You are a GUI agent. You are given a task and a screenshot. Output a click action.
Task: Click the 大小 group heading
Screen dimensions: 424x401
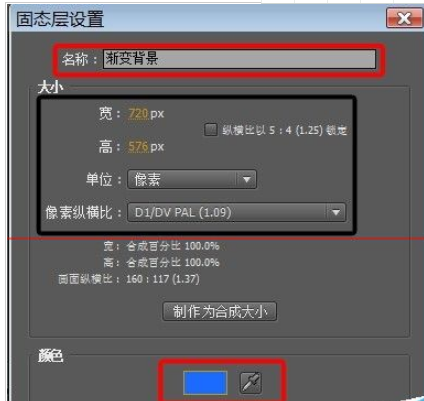tap(50, 88)
